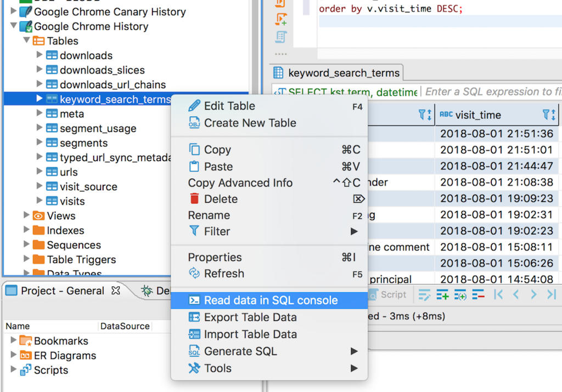
Task: Expand the keyword_search_terms table node
Action: [40, 99]
